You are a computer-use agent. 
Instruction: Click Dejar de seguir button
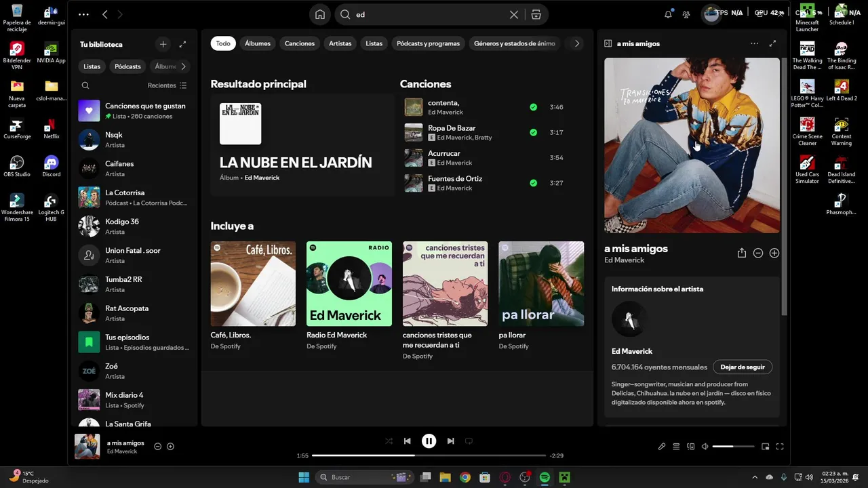743,367
